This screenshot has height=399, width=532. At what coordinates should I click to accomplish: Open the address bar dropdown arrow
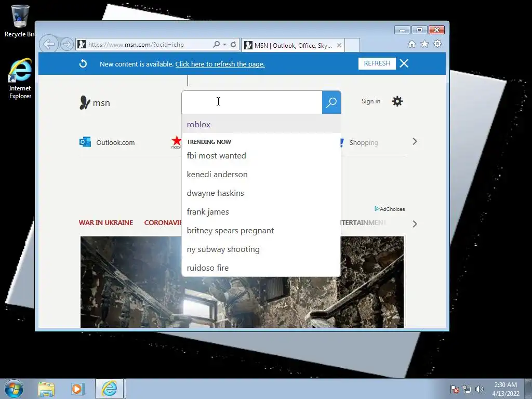[x=224, y=45]
